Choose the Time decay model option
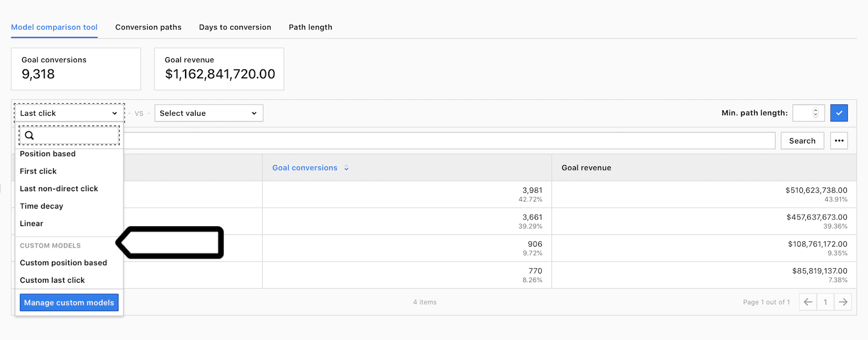 pyautogui.click(x=41, y=206)
